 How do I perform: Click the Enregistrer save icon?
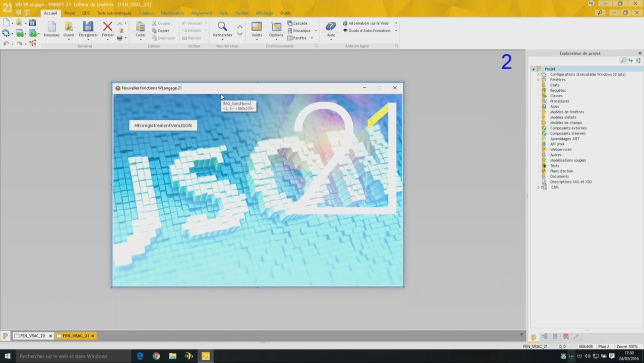(x=88, y=27)
